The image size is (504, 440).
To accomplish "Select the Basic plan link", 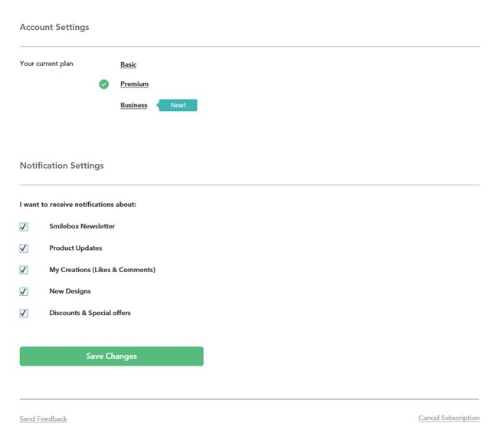I will pyautogui.click(x=128, y=64).
